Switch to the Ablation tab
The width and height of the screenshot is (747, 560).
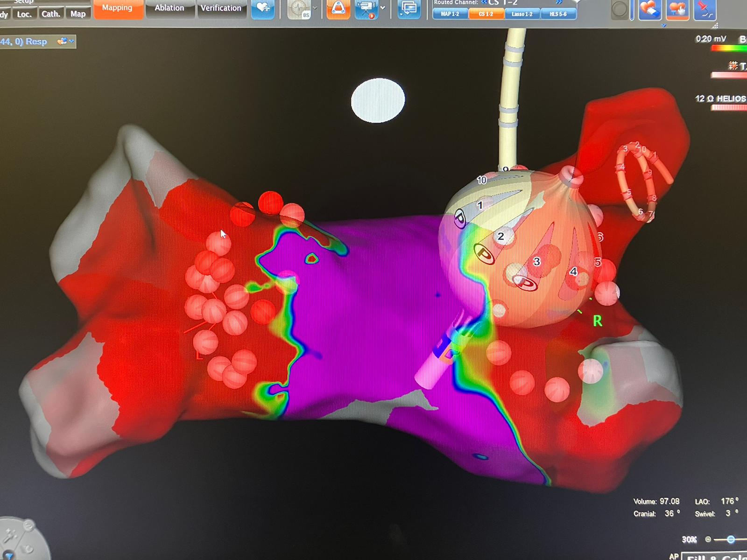click(x=169, y=8)
